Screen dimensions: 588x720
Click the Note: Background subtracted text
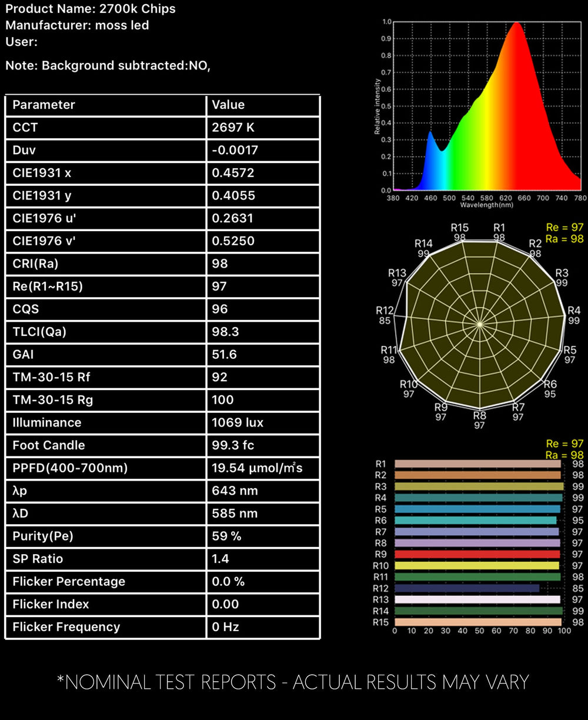click(110, 66)
